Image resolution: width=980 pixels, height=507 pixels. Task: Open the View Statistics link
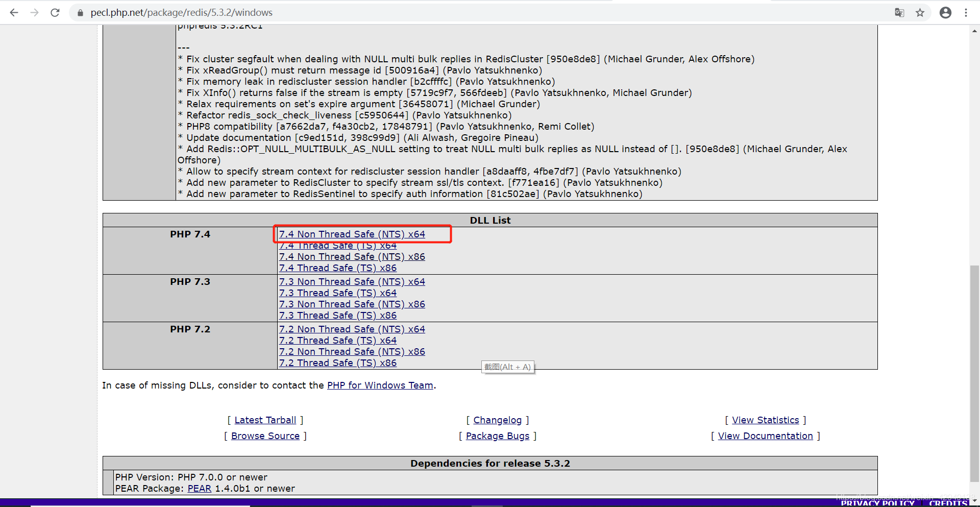click(x=766, y=420)
